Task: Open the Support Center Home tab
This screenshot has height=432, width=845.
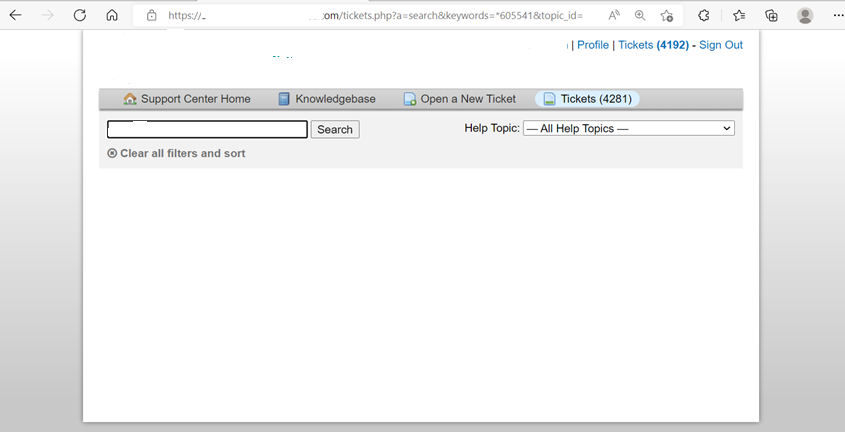Action: coord(187,99)
